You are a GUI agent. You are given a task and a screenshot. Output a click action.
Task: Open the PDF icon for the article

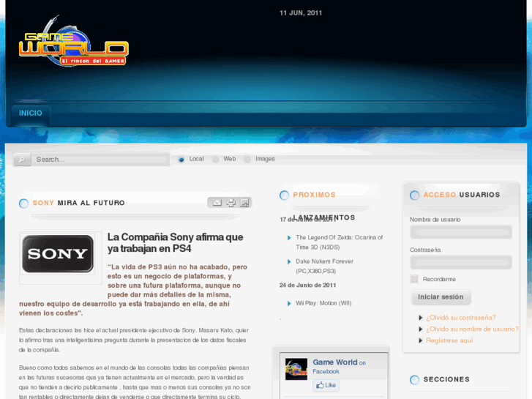[x=244, y=203]
